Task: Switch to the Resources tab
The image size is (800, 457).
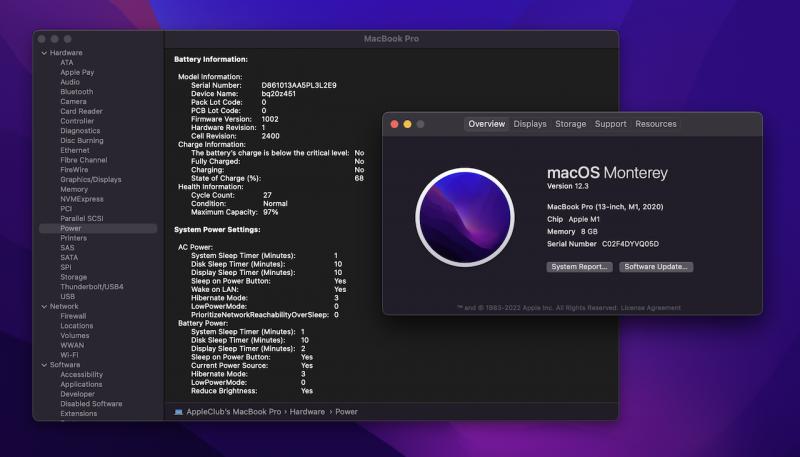Action: click(656, 124)
